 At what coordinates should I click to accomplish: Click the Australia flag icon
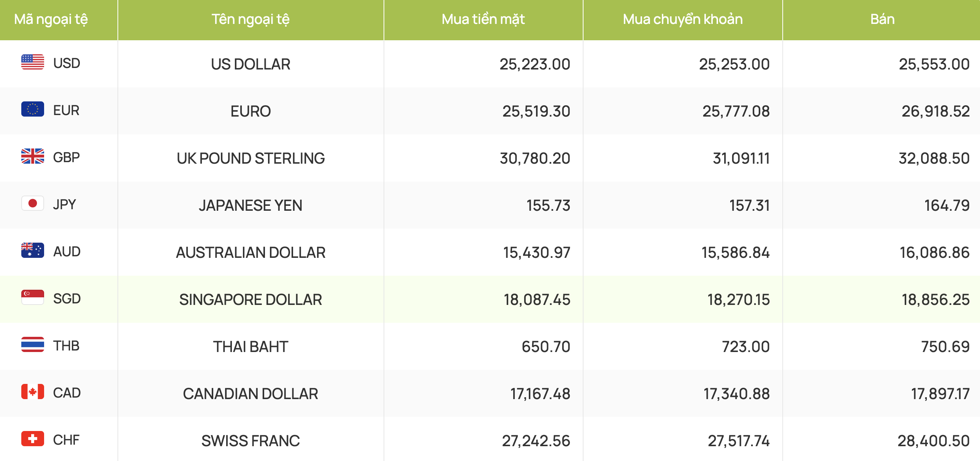[x=33, y=251]
